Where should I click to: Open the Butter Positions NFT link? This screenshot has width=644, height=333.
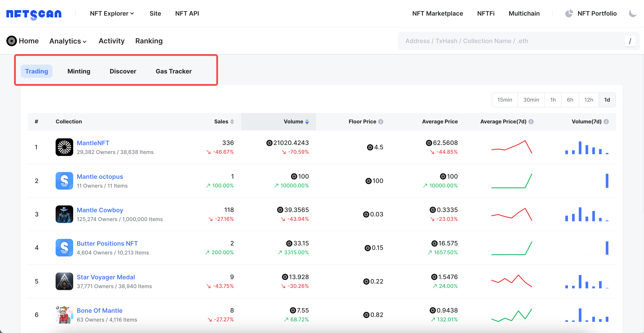click(x=107, y=243)
